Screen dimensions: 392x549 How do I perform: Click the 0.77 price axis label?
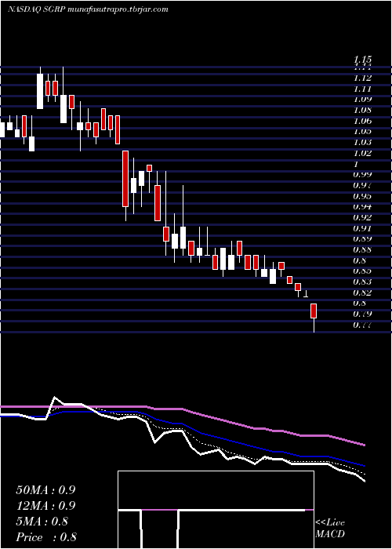coord(362,325)
